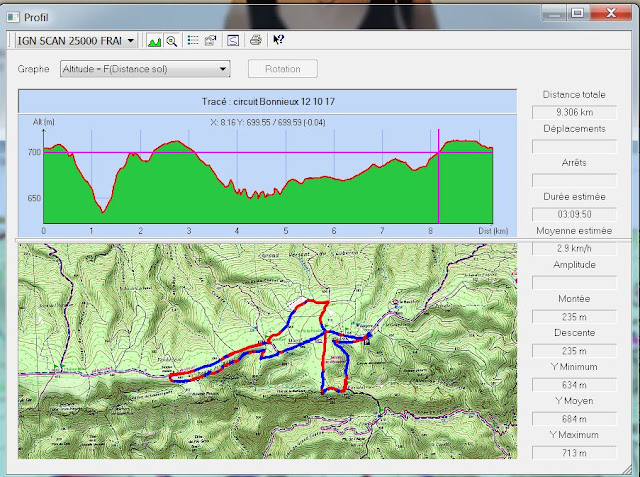
Task: Click the empty Amplitude field
Action: pyautogui.click(x=574, y=282)
